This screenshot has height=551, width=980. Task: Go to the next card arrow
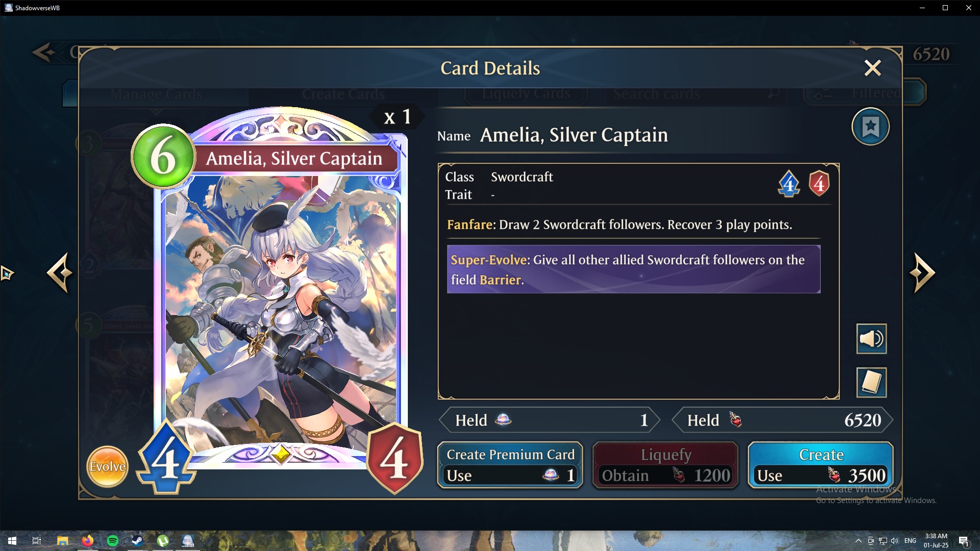click(x=922, y=273)
